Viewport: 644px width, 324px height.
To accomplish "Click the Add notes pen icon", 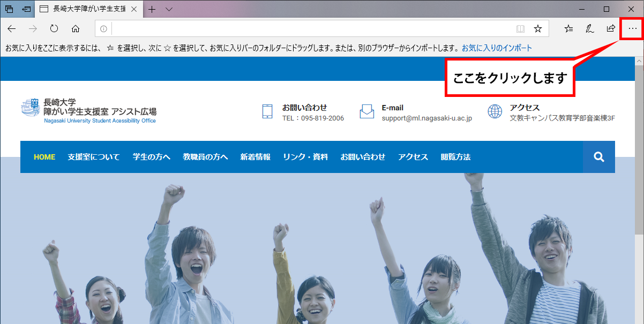I will [590, 28].
